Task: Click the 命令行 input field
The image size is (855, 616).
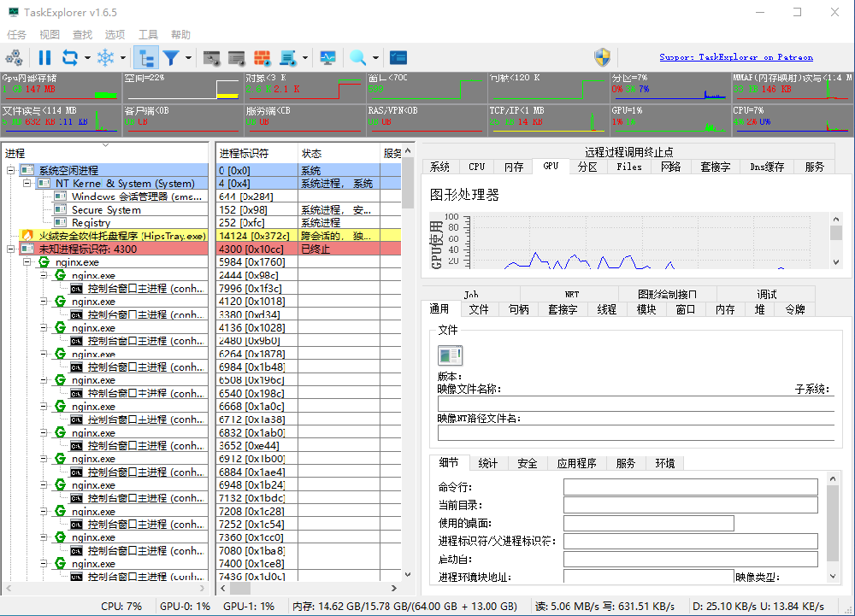Action: (693, 486)
